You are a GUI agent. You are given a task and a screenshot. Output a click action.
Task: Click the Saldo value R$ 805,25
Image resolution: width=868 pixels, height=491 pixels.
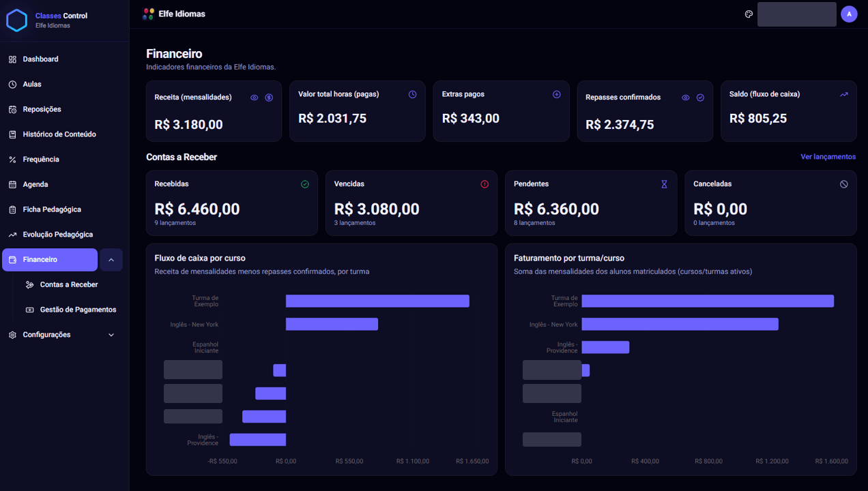tap(758, 119)
